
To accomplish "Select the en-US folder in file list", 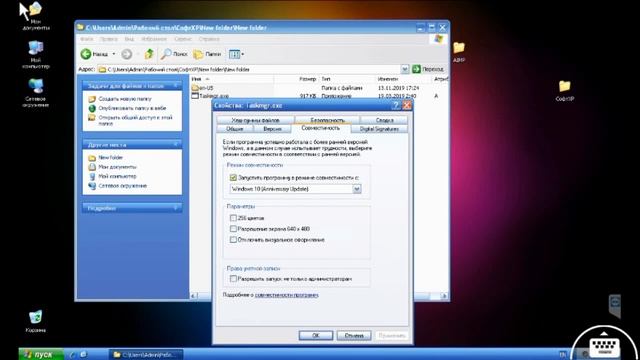I will click(x=202, y=88).
